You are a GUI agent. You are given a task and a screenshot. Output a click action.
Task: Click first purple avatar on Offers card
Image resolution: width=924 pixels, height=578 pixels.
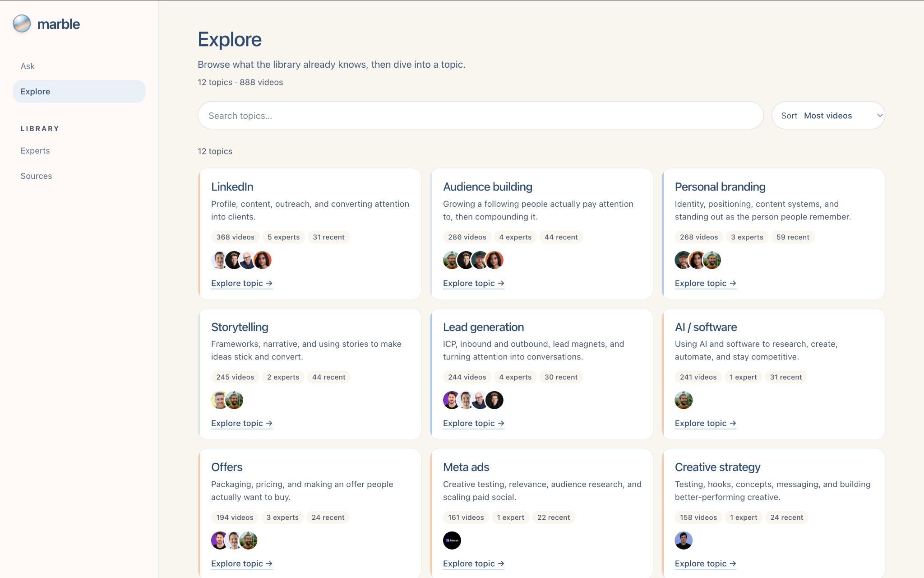coord(219,541)
